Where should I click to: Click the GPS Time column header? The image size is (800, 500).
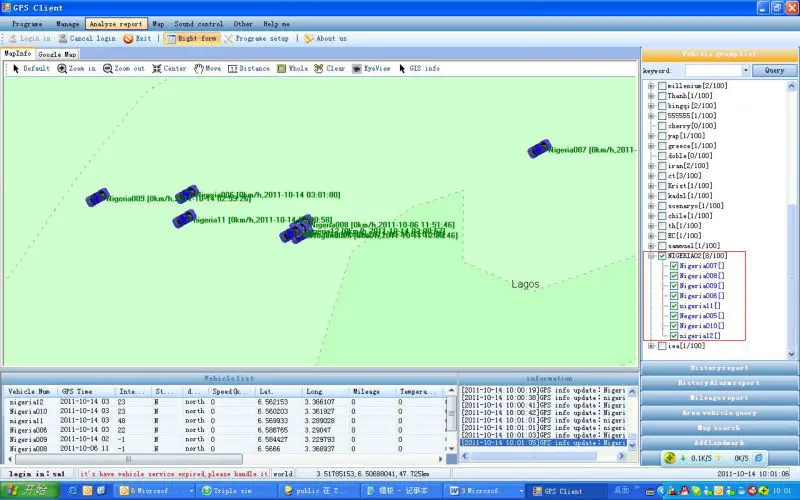pos(85,391)
